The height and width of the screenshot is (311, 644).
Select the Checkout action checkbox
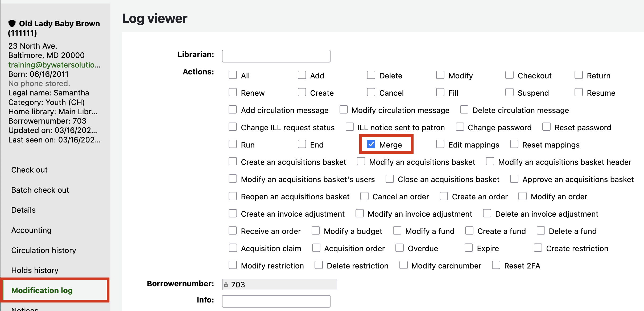click(509, 75)
